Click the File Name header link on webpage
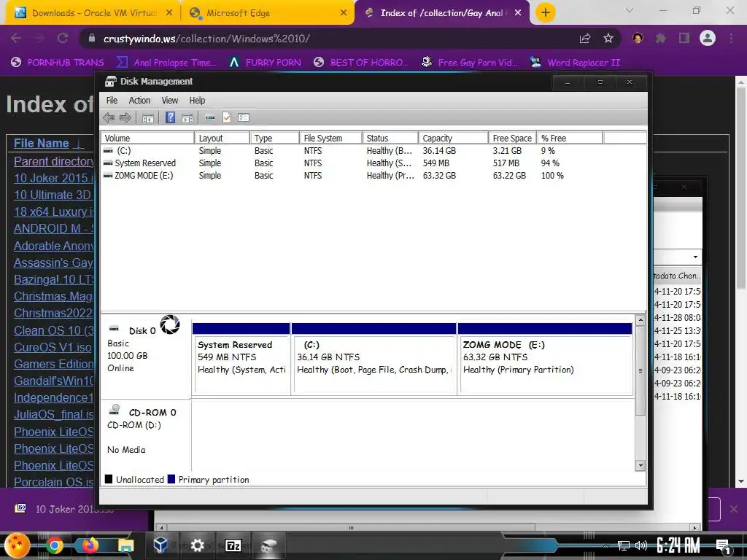Image resolution: width=747 pixels, height=560 pixels. tap(42, 143)
